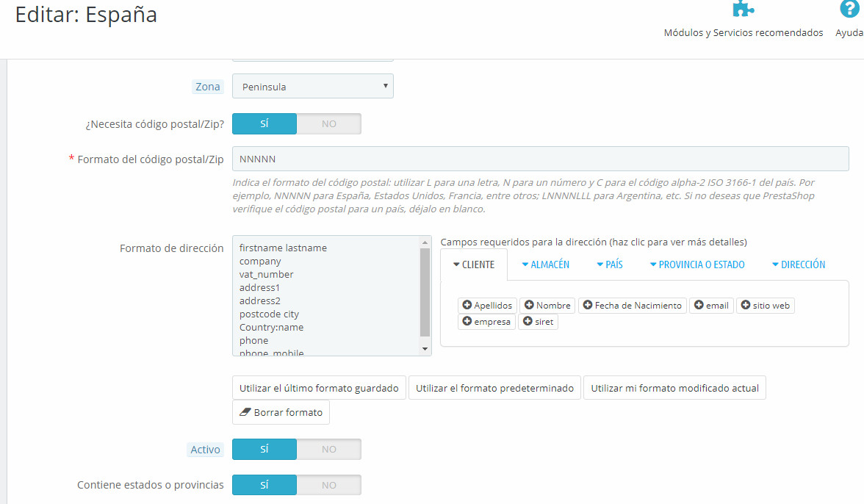
Task: Open the Ayuda help icon
Action: point(849,9)
